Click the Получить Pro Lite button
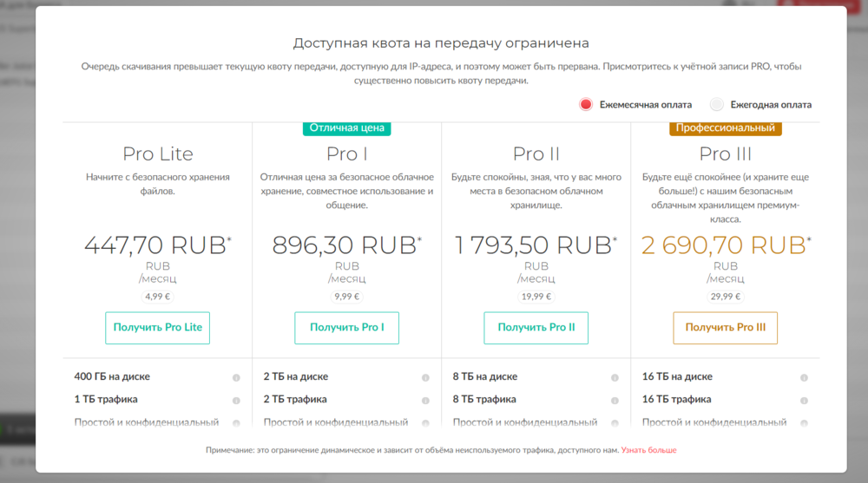868x483 pixels. (158, 328)
